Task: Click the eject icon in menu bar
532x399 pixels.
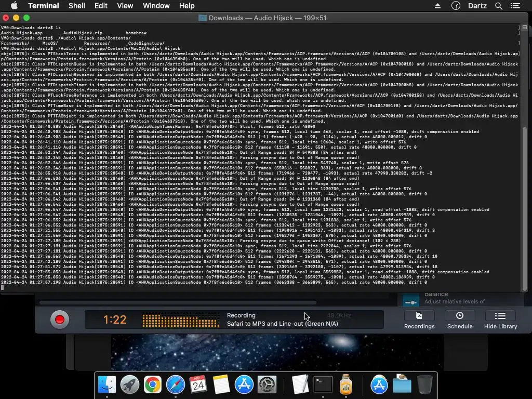Action: [x=437, y=6]
